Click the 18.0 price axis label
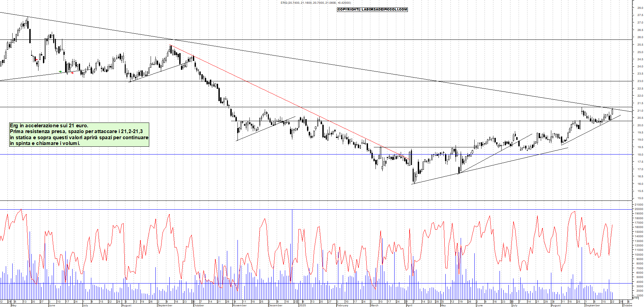This screenshot has width=644, height=307. [x=640, y=155]
